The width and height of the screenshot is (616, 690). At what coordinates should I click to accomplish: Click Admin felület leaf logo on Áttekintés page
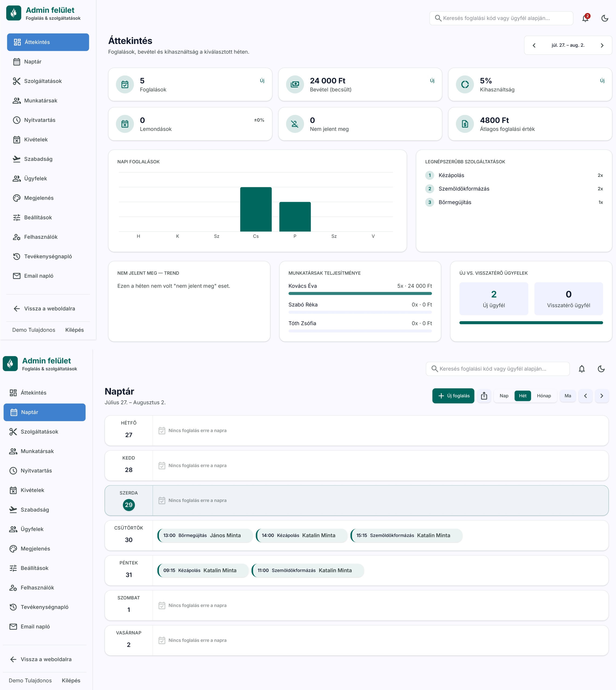point(14,13)
